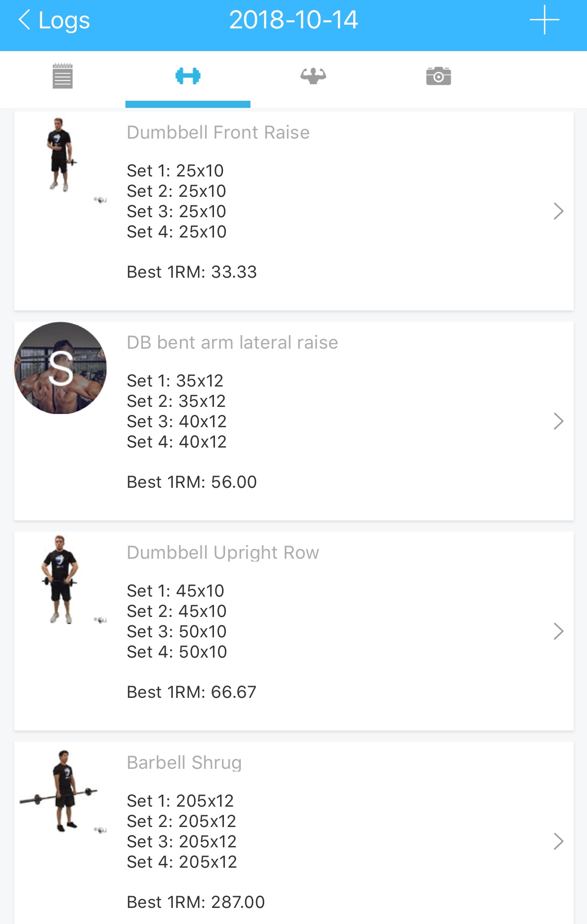Select Best 1RM 56.00 text entry
Image resolution: width=587 pixels, height=924 pixels.
[x=192, y=482]
